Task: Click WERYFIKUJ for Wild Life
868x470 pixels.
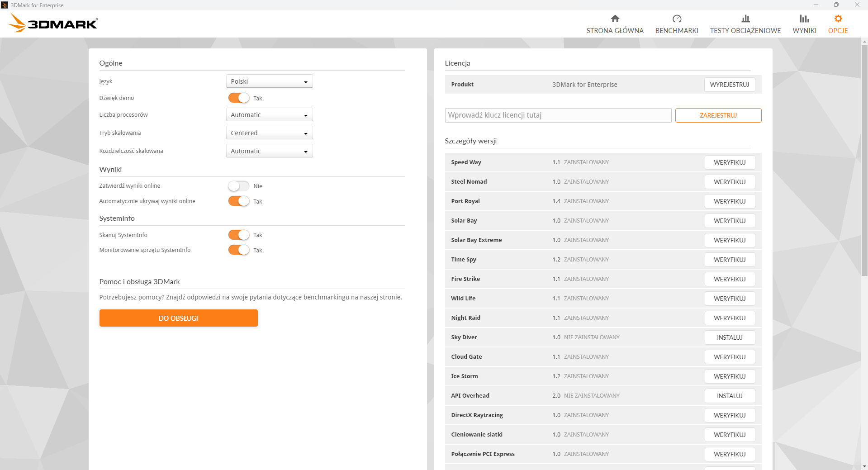Action: tap(730, 299)
